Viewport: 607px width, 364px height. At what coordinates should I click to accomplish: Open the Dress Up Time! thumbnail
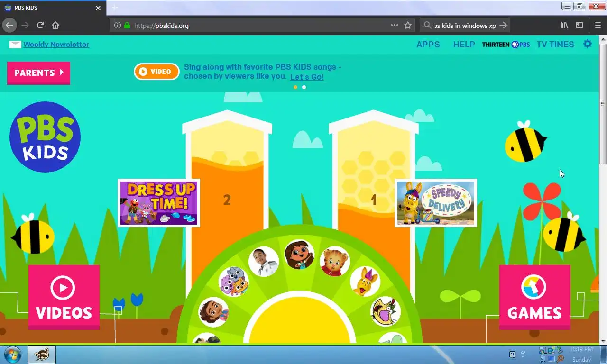pos(159,203)
